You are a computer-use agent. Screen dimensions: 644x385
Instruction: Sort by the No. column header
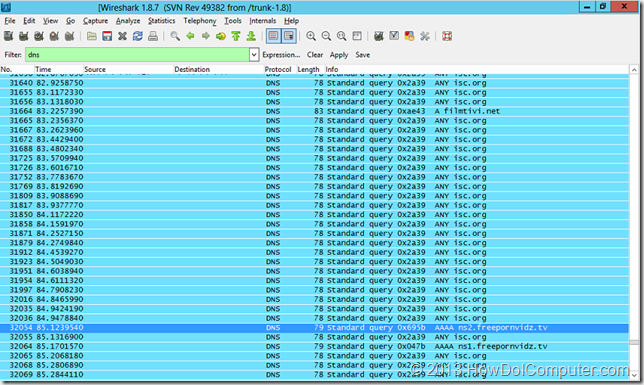pos(17,69)
